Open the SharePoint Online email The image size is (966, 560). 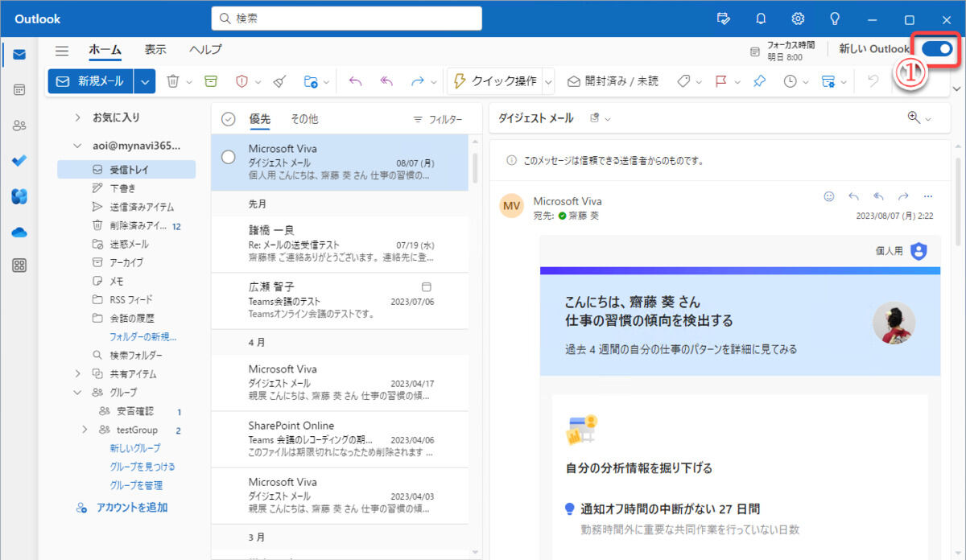click(340, 439)
